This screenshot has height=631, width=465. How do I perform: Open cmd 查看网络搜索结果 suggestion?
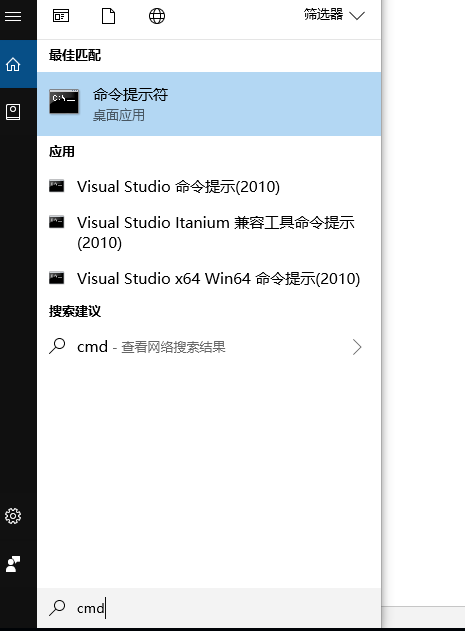[209, 346]
